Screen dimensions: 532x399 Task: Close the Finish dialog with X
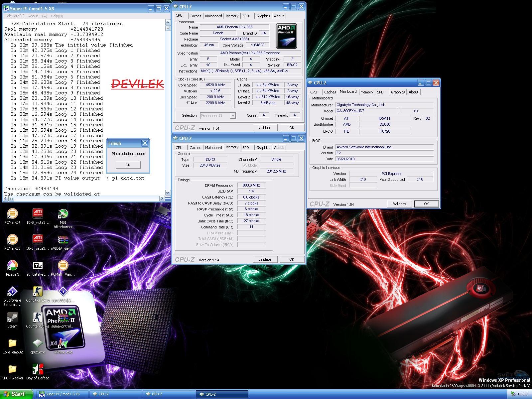145,143
